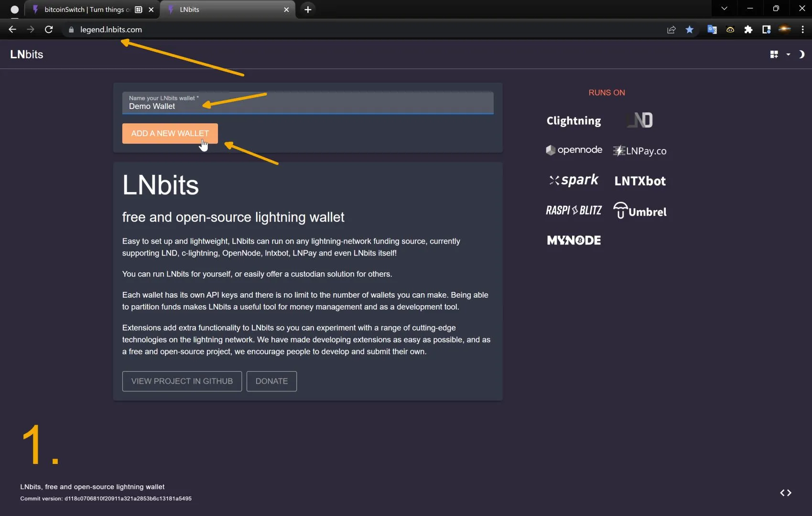Click the Umbrel logo
The width and height of the screenshot is (812, 516).
(x=639, y=211)
